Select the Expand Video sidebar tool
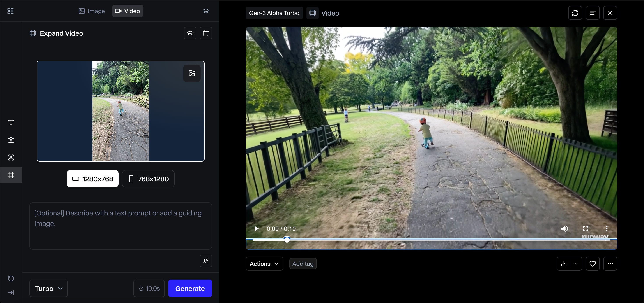 point(11,175)
